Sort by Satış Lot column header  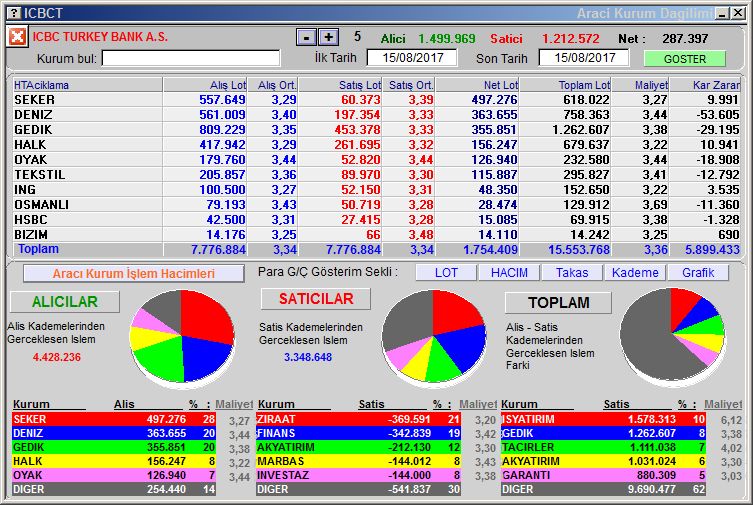point(340,85)
